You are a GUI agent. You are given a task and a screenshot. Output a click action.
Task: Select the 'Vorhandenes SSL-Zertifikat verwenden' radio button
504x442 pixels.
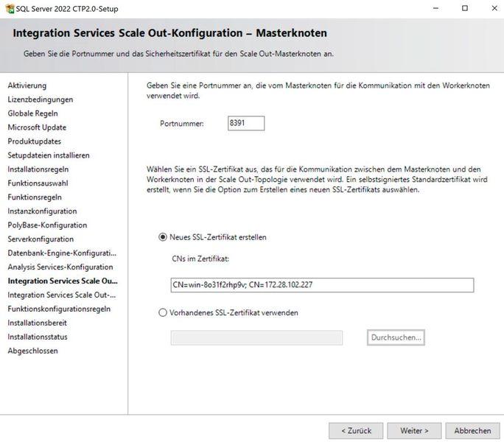coord(163,312)
